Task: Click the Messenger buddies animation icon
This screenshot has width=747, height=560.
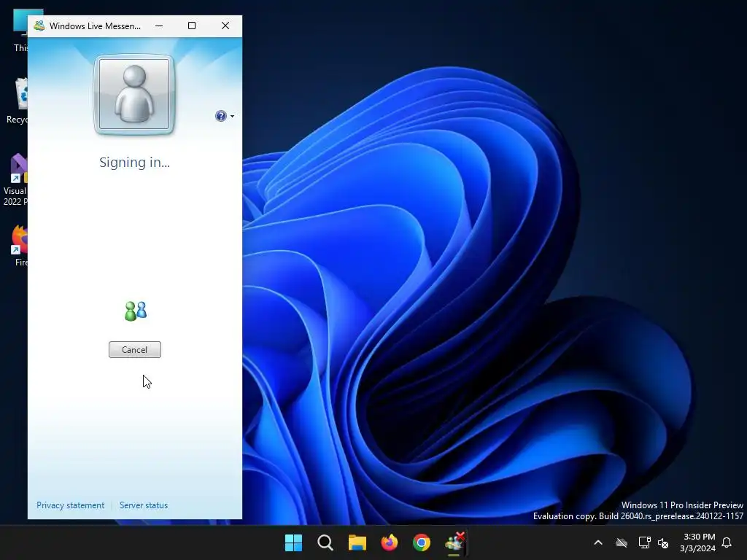Action: (x=136, y=311)
